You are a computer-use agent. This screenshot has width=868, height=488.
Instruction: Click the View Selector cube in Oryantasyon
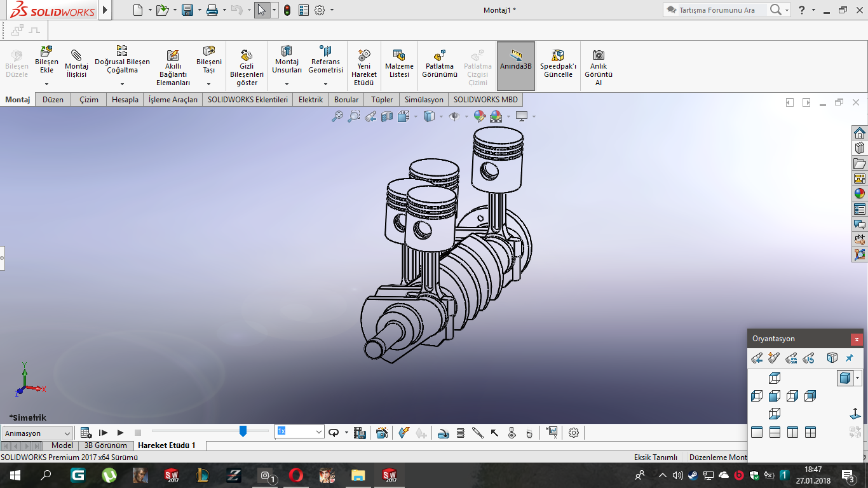coord(832,358)
